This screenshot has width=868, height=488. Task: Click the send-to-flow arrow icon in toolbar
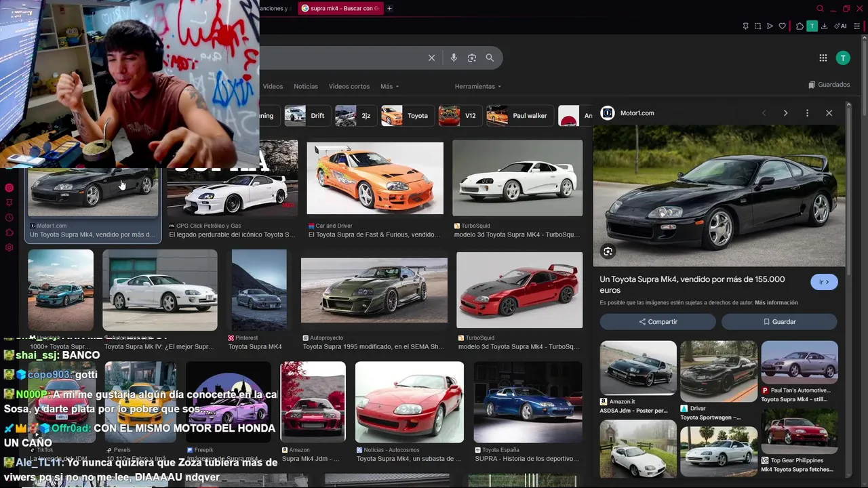tap(770, 26)
